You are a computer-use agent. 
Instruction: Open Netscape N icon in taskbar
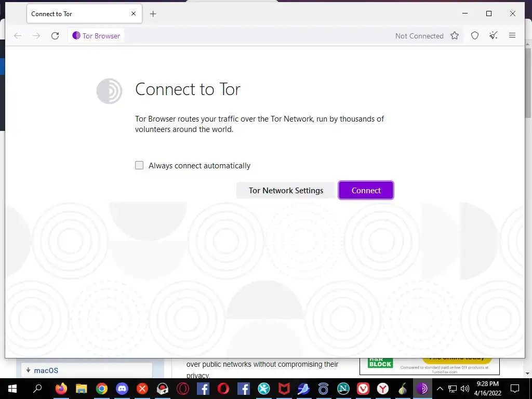(x=343, y=389)
